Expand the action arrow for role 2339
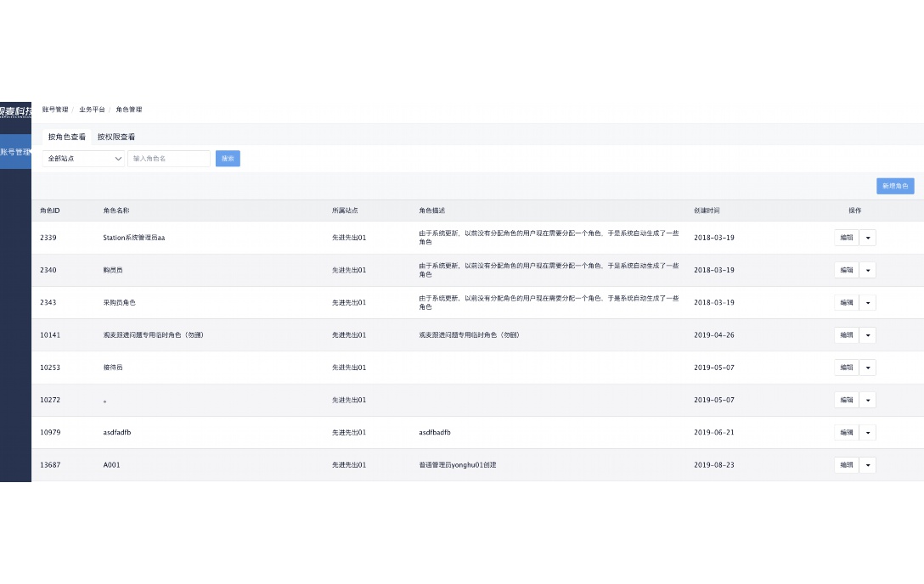 867,238
